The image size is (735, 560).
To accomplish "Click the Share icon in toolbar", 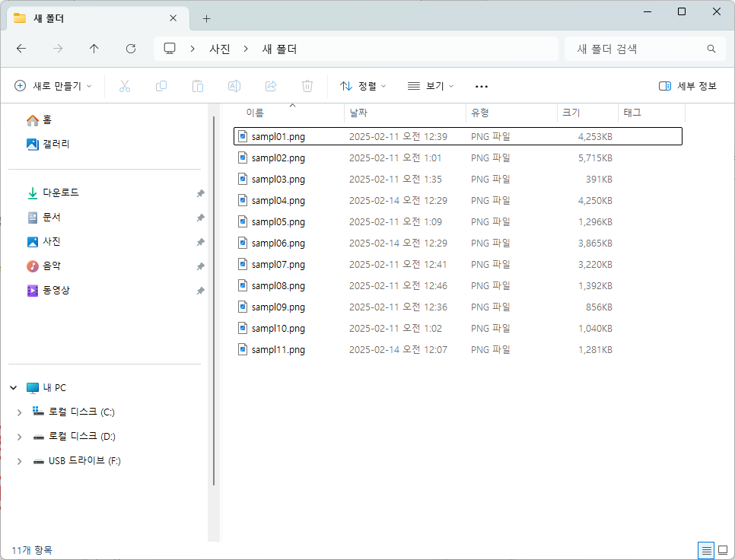I will (271, 86).
